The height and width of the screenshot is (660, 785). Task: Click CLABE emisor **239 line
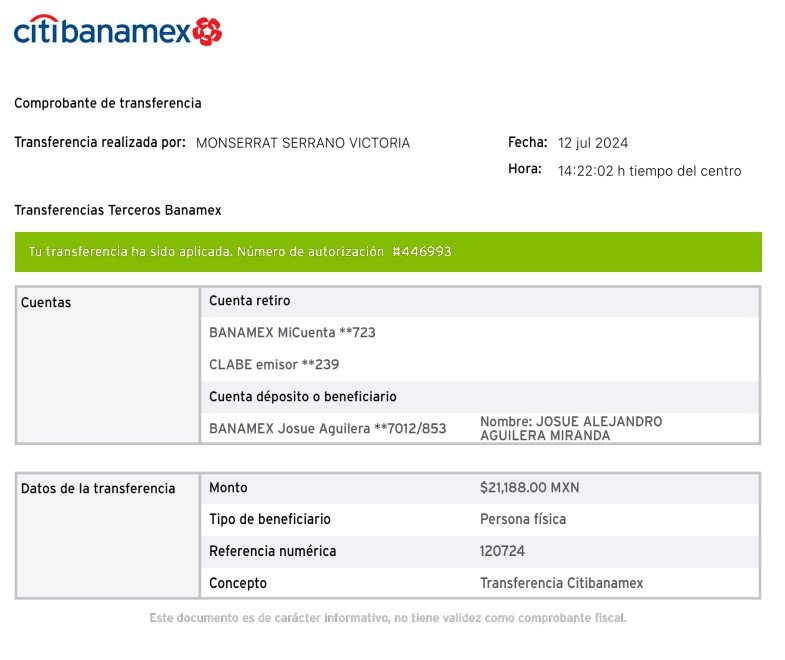click(x=274, y=365)
